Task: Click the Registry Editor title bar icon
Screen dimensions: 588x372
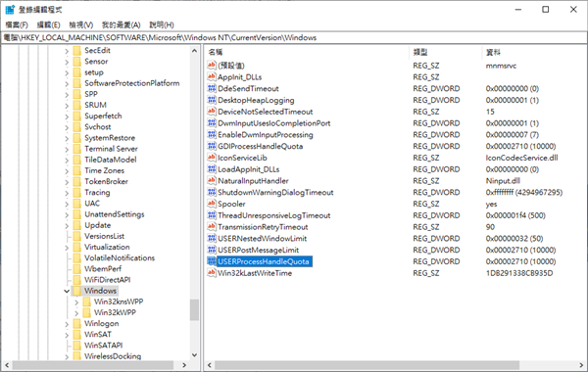Action: click(10, 10)
